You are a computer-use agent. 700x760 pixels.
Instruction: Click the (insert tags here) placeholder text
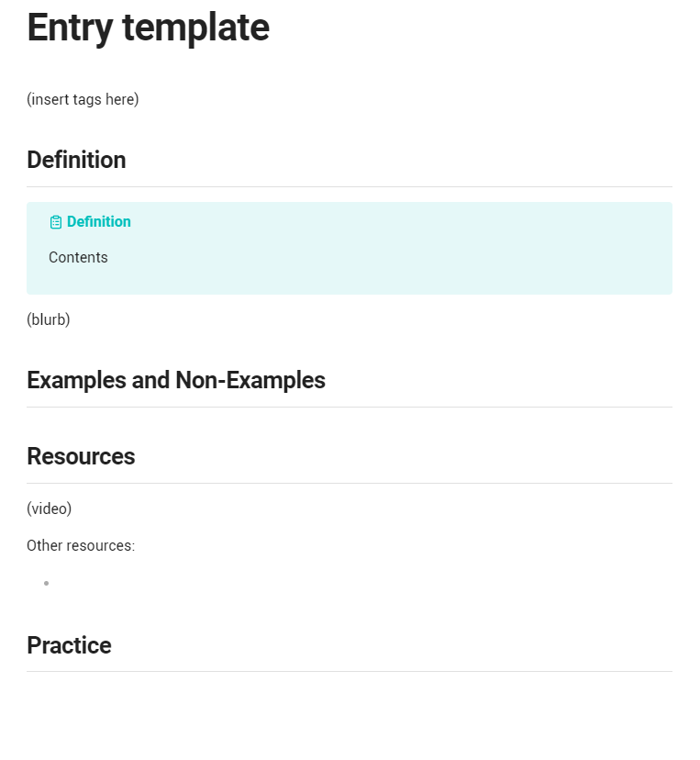click(x=83, y=99)
